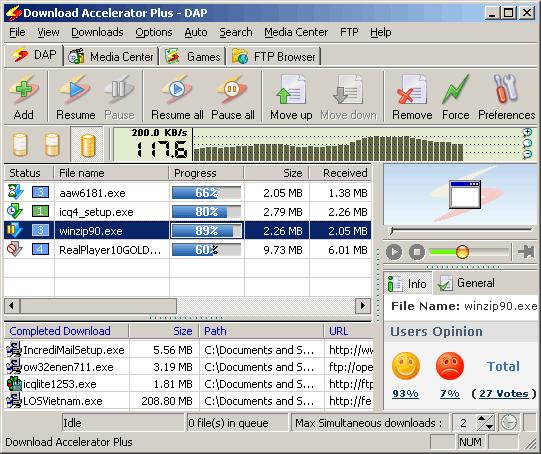Select the icq4_setup.exe download row
541x454 pixels.
188,211
